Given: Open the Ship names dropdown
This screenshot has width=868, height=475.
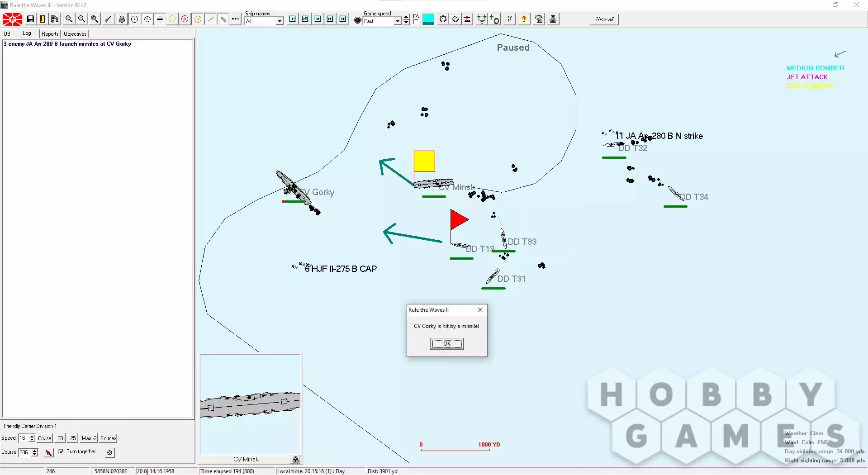Looking at the screenshot, I should [280, 21].
